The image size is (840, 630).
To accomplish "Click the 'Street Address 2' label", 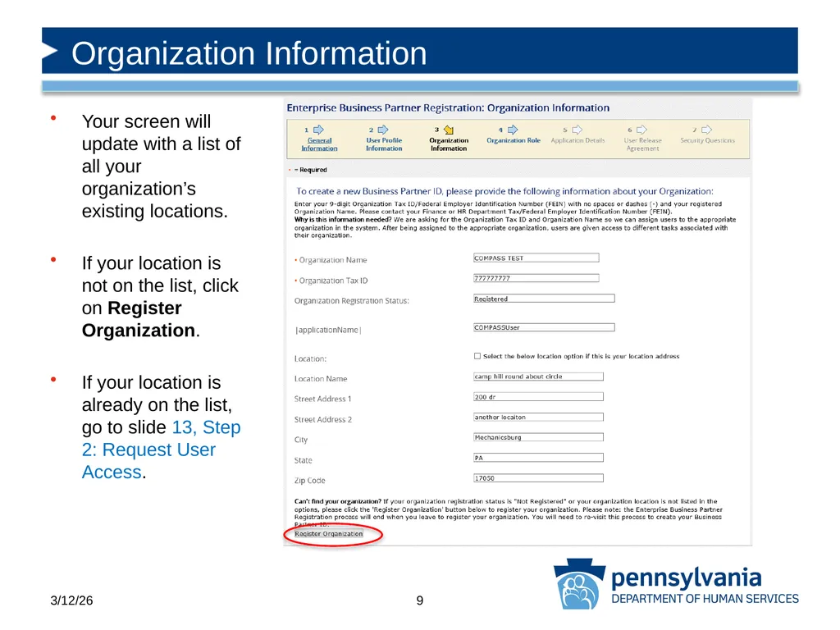I will coord(323,419).
